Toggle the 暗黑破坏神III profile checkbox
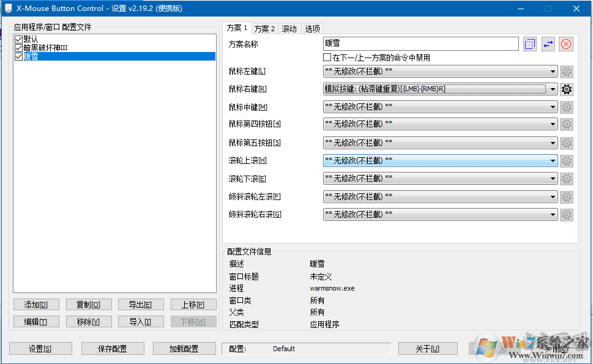593x364 pixels. 18,47
